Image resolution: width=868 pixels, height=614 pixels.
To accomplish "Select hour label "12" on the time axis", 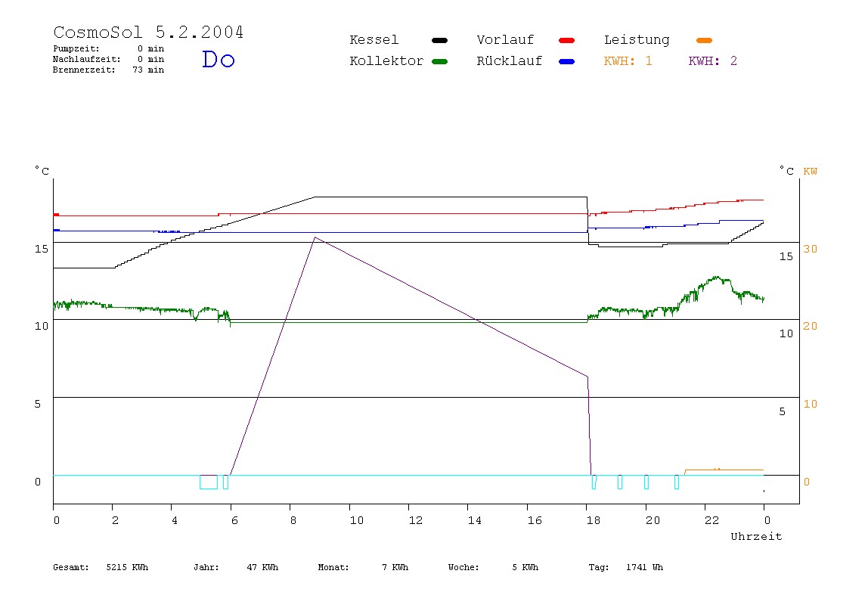I will coord(415,520).
